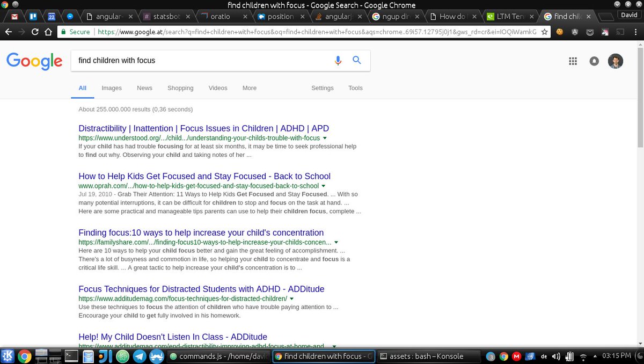This screenshot has height=364, width=644.
Task: Expand options arrow for understood.org result
Action: click(325, 139)
